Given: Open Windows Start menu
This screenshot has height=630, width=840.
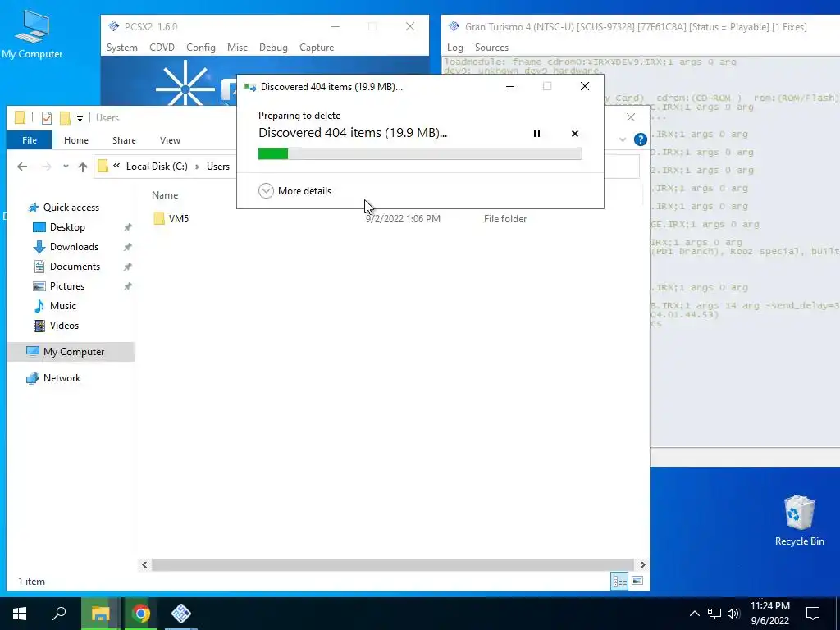Looking at the screenshot, I should (x=20, y=614).
